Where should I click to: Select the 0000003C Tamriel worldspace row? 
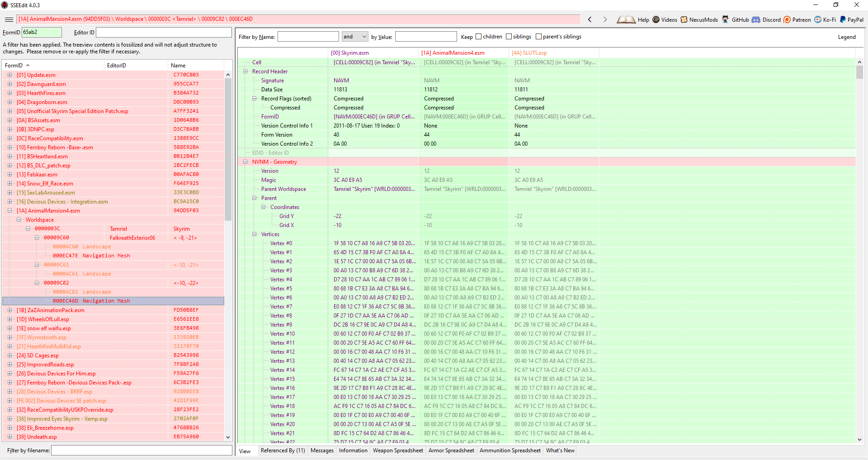coord(113,229)
